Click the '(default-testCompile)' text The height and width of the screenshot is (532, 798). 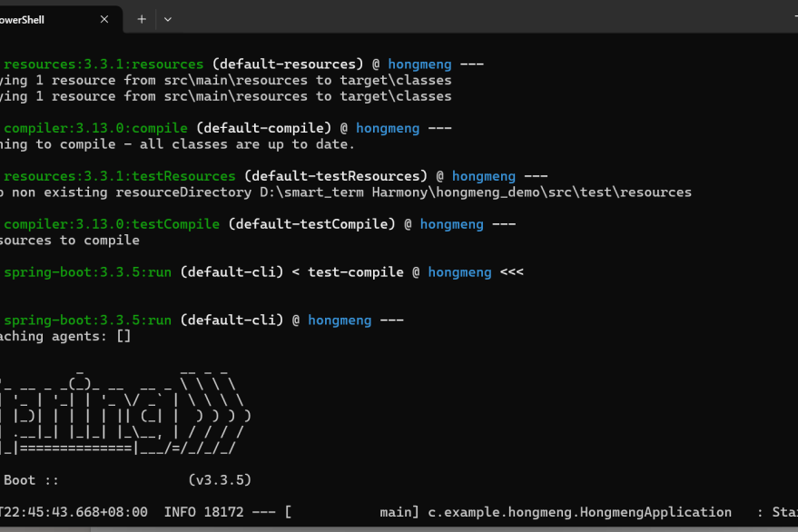(311, 224)
